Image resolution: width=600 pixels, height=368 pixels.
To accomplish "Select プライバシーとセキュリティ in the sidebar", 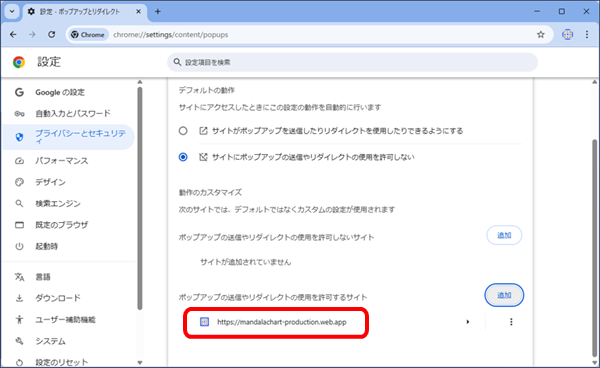I will tap(69, 137).
